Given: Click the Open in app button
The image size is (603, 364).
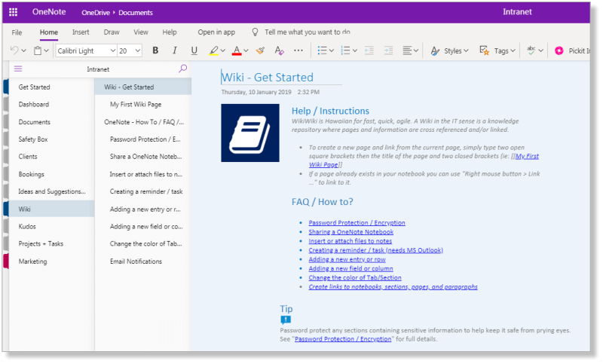Looking at the screenshot, I should click(216, 32).
